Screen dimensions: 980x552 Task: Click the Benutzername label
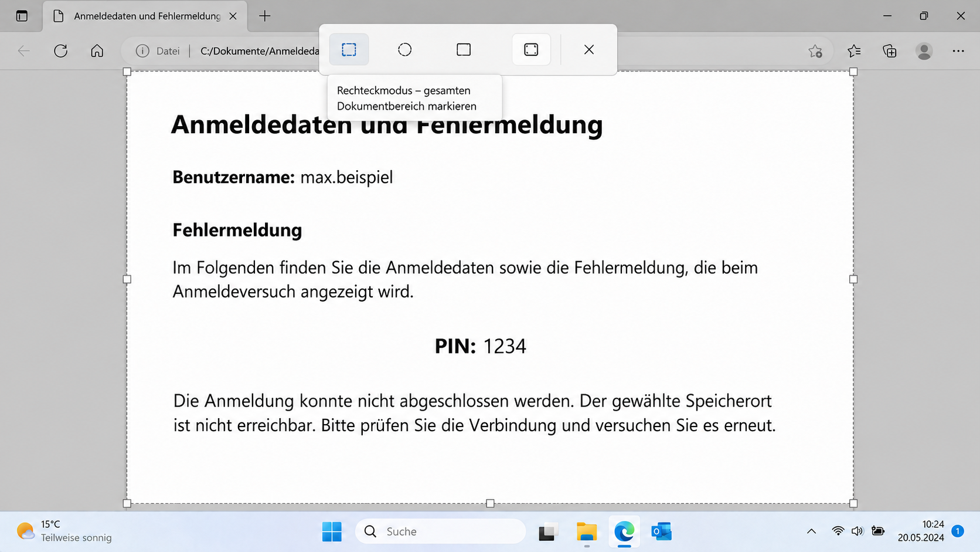pos(233,177)
